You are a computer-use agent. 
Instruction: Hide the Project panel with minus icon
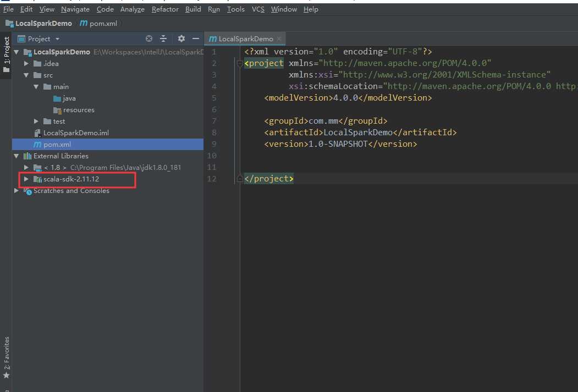[195, 38]
